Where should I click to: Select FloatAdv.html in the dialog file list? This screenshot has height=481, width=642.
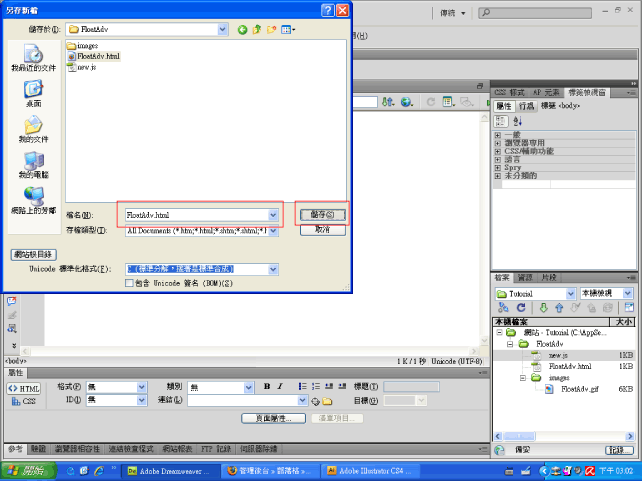point(94,56)
